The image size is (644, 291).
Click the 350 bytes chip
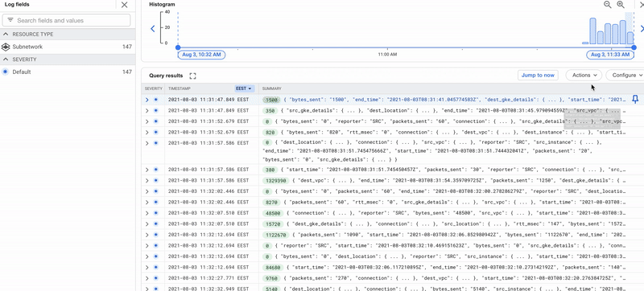click(270, 111)
